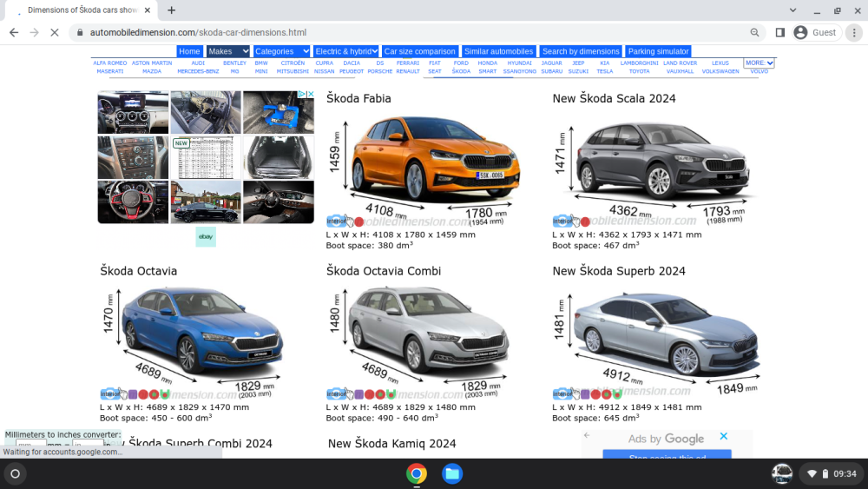The height and width of the screenshot is (489, 868).
Task: Open the ALFA ROMEO brand link
Action: pos(110,63)
